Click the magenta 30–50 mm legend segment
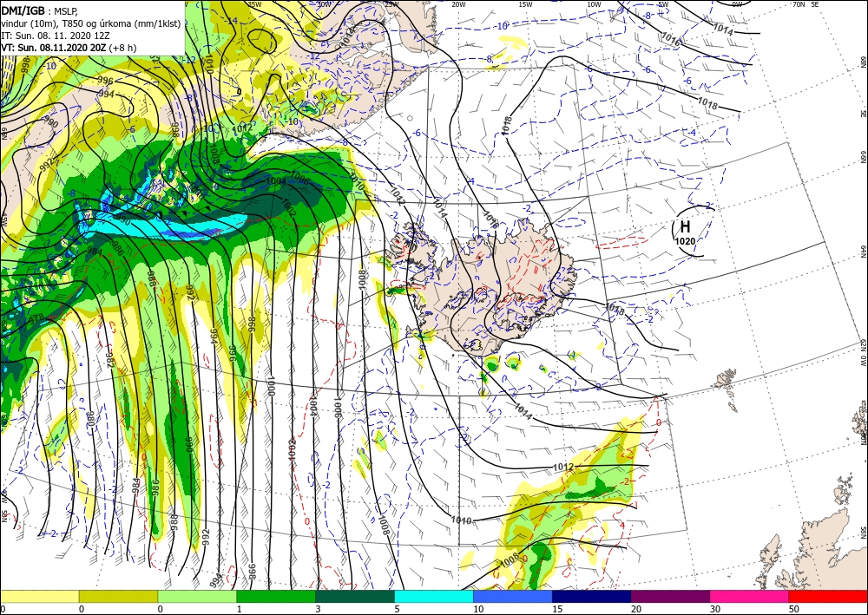Viewport: 868px width, 615px height. [x=749, y=596]
